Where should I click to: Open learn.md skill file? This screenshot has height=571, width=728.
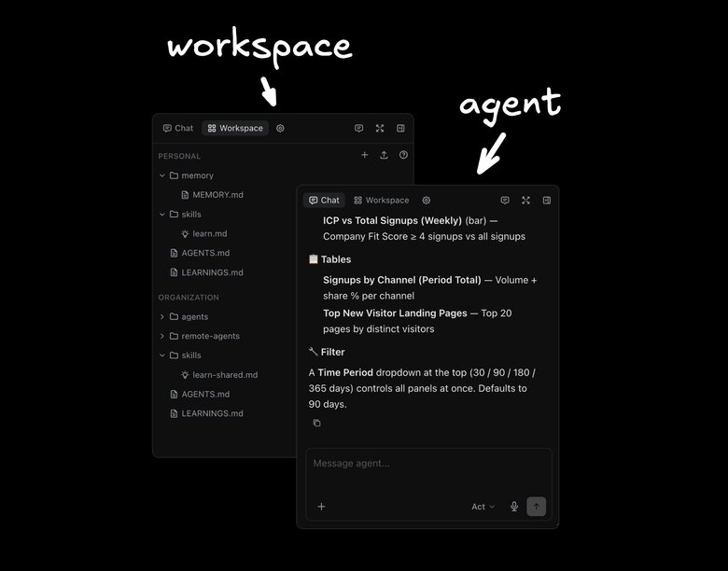(204, 234)
